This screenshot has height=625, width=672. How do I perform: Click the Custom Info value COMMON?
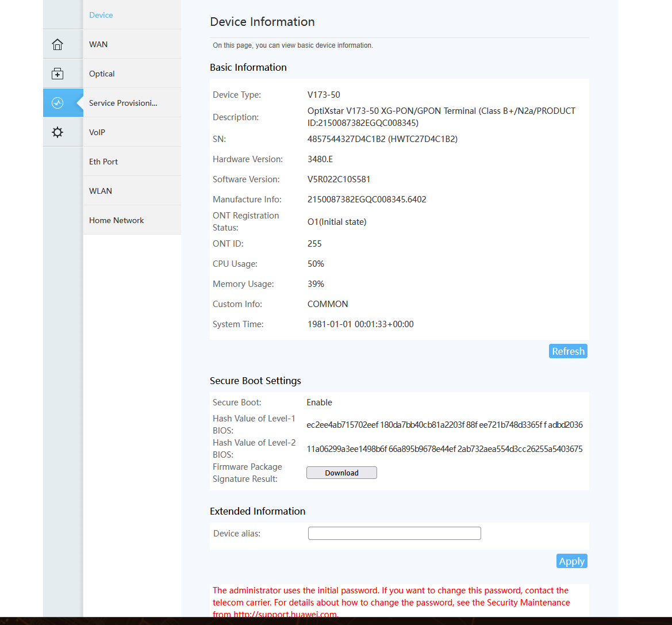pyautogui.click(x=328, y=304)
